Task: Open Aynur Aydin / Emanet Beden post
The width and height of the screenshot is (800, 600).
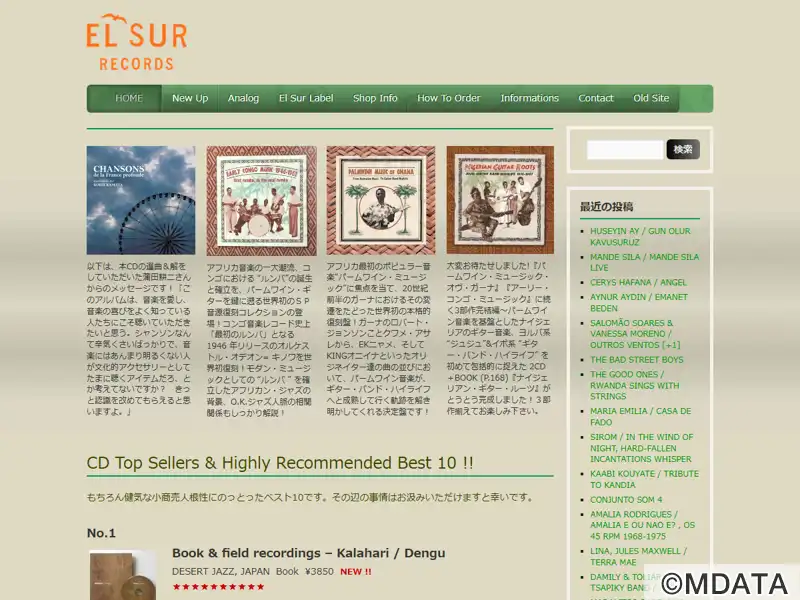Action: [639, 303]
